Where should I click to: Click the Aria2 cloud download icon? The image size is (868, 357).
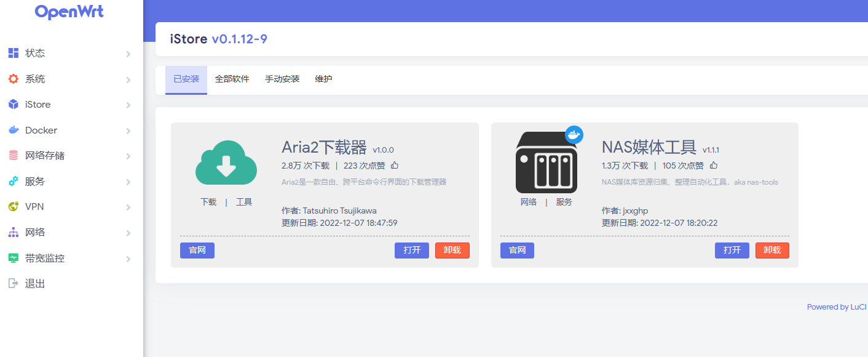click(x=226, y=162)
